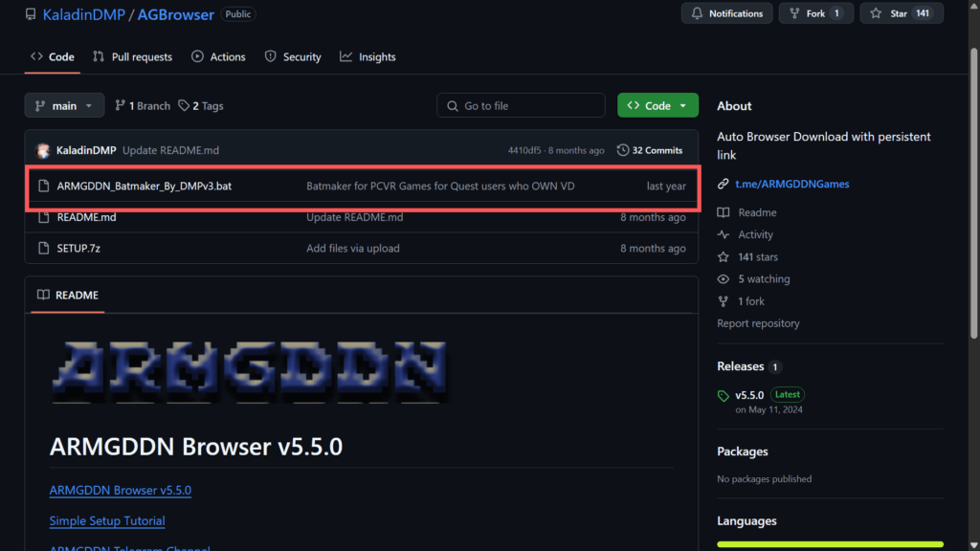Follow the Simple Setup Tutorial link
This screenshot has width=980, height=551.
click(x=107, y=520)
